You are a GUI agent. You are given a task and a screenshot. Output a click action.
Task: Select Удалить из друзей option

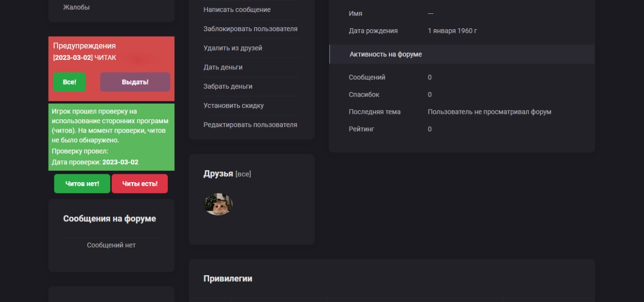click(233, 48)
